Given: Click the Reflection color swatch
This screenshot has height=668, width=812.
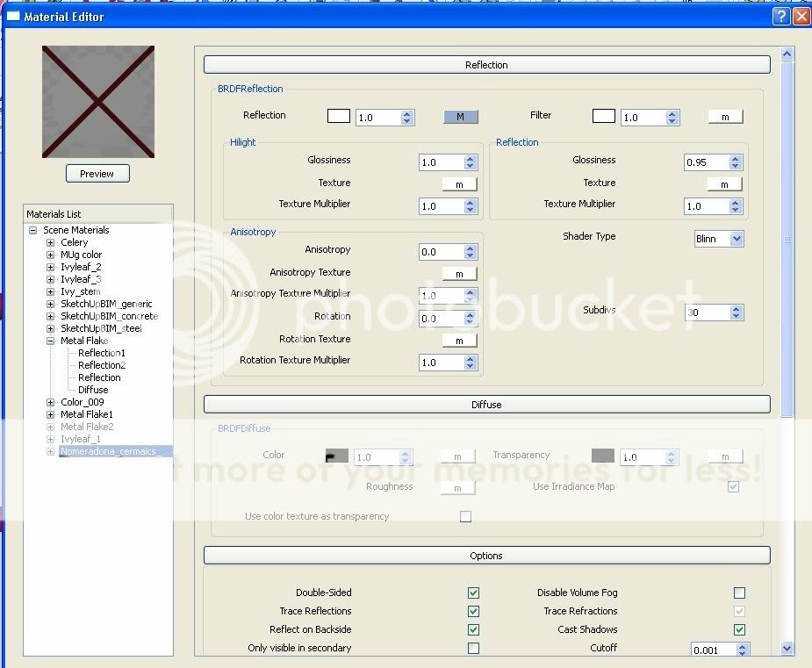Looking at the screenshot, I should coord(338,116).
